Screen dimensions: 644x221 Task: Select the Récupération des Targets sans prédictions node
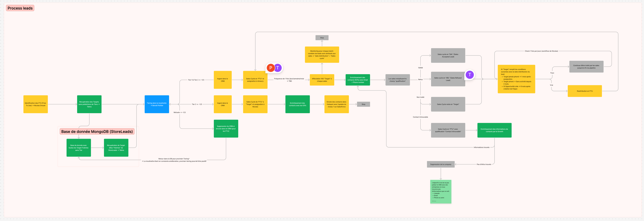coord(89,104)
